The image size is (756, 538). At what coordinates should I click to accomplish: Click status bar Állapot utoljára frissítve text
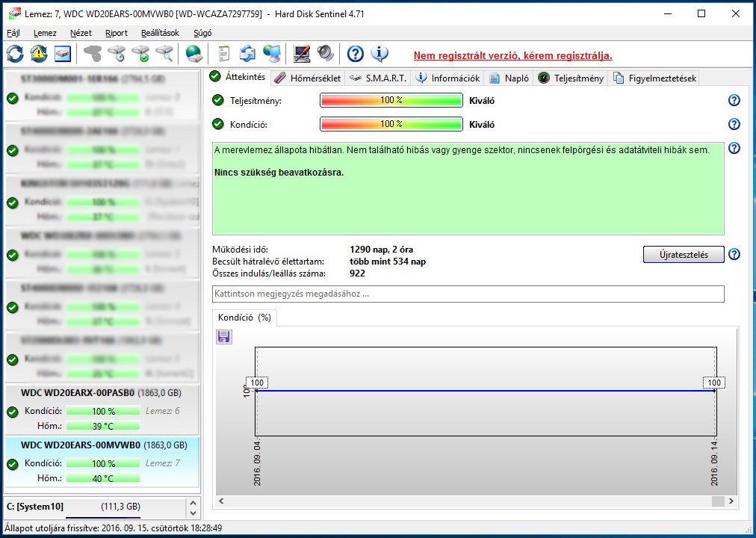coord(114,528)
